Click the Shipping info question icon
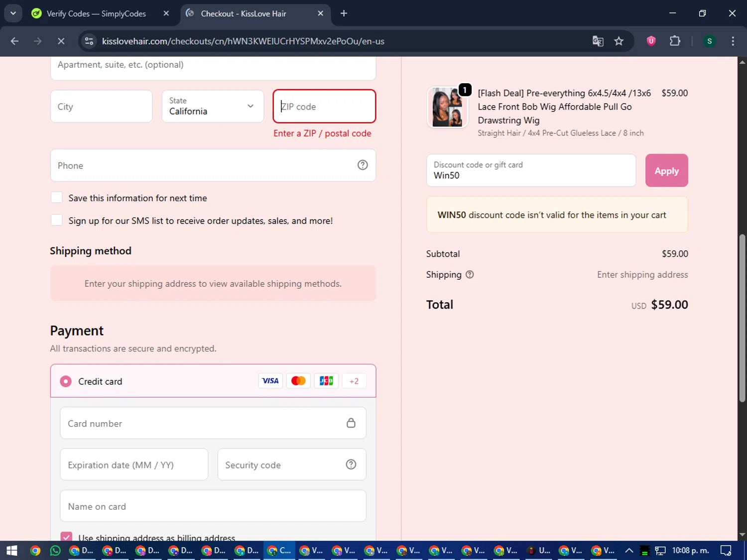Screen dimensions: 747x560 [470, 274]
